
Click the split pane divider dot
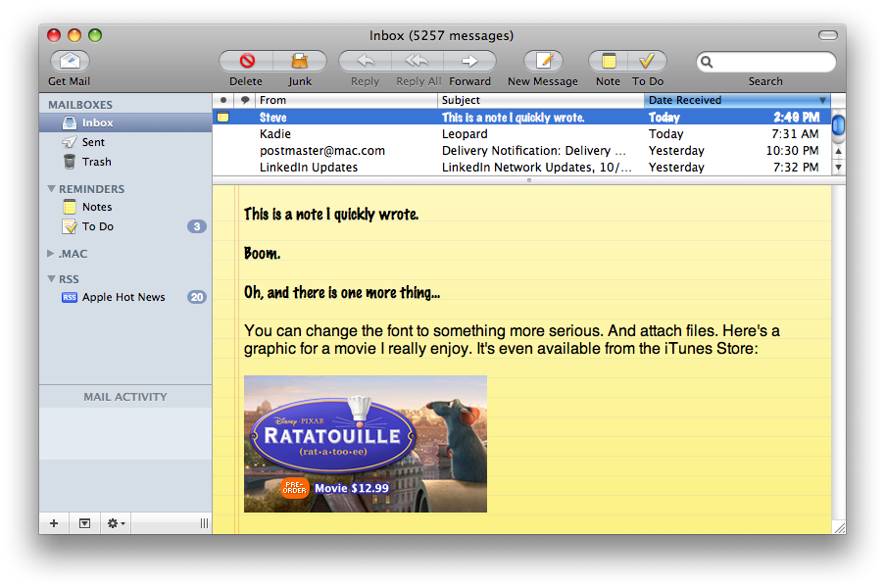point(529,180)
